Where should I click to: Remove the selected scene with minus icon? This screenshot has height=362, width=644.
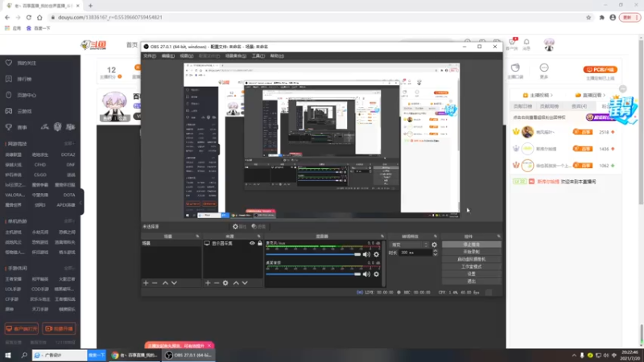155,283
